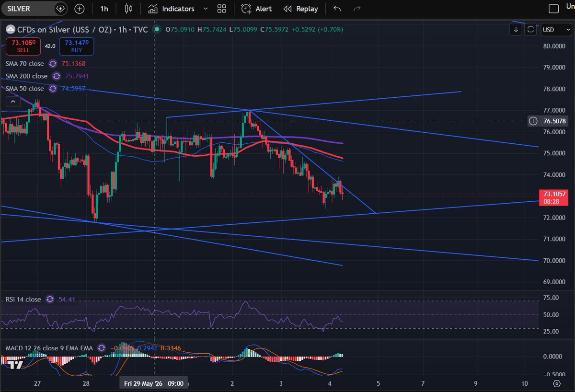Click the refresh icon beside SMA 70 close
This screenshot has height=392, width=575.
53,63
